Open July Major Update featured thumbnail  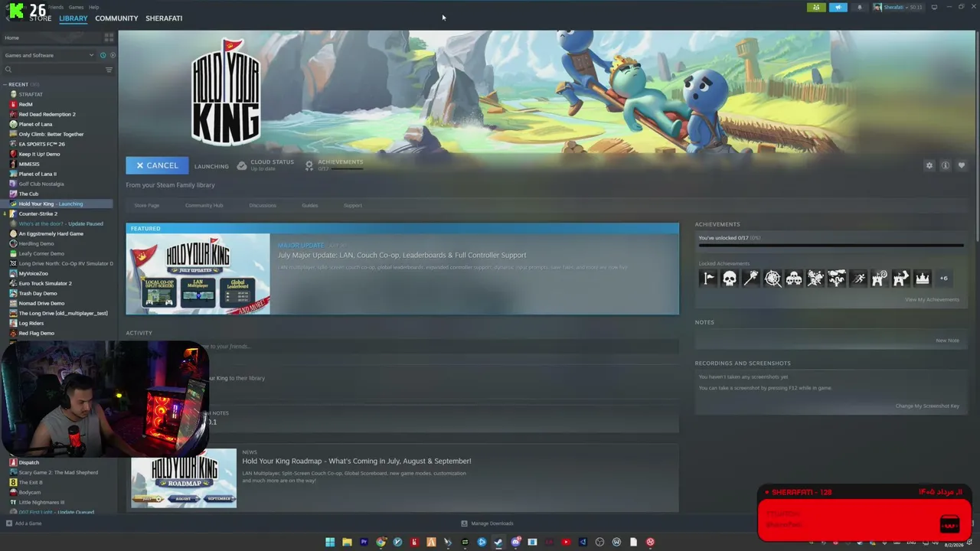coord(198,274)
